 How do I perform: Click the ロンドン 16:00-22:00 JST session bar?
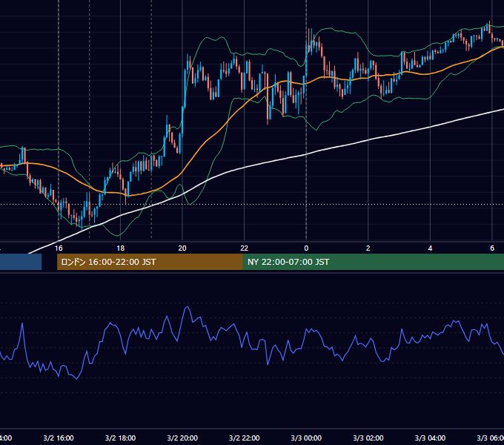tap(150, 262)
